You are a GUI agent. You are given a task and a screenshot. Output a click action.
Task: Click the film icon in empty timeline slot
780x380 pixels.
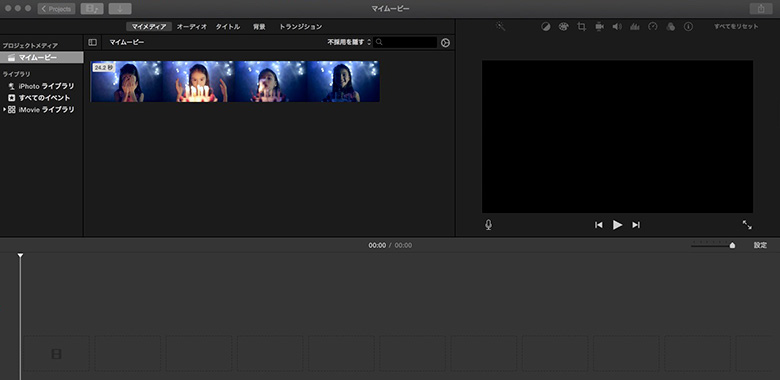(x=57, y=354)
